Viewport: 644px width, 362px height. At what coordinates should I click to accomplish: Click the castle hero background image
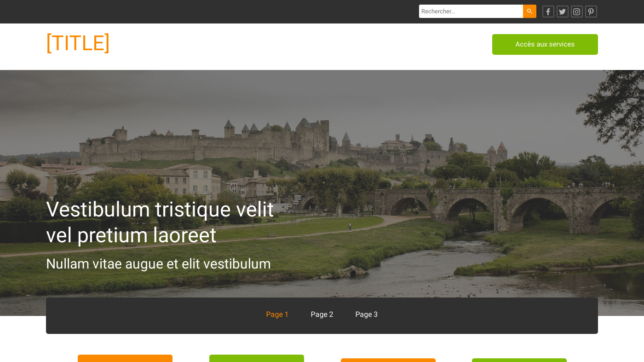click(322, 138)
